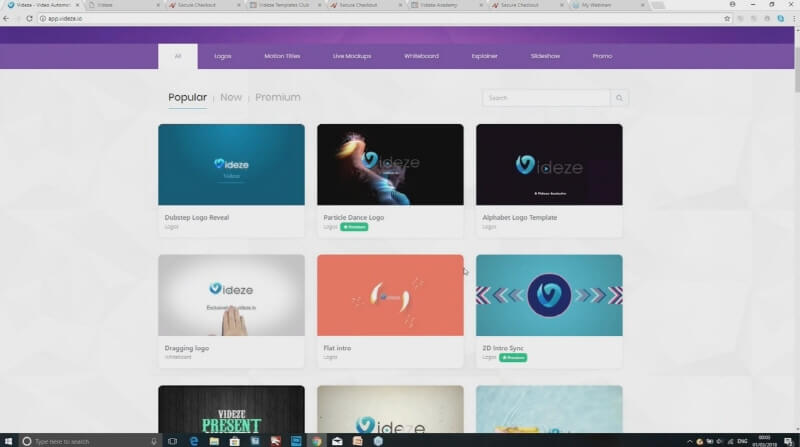
Task: Focus the template Search field
Action: 546,98
